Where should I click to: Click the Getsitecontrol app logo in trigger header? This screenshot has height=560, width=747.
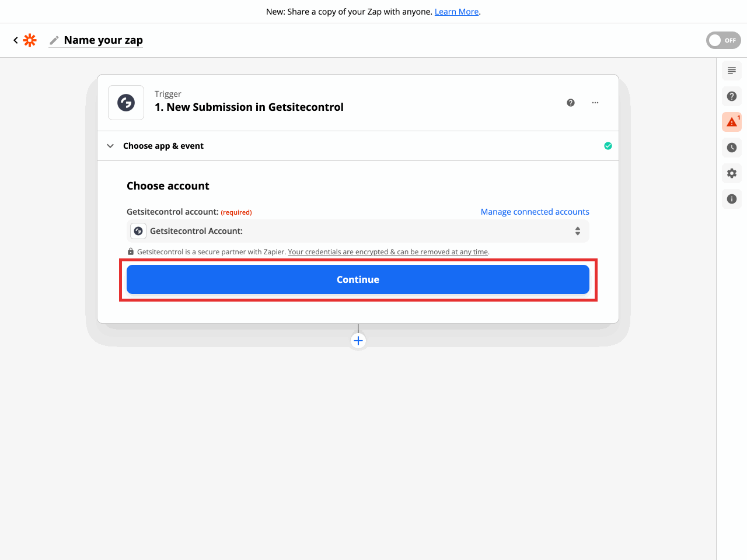tap(126, 103)
